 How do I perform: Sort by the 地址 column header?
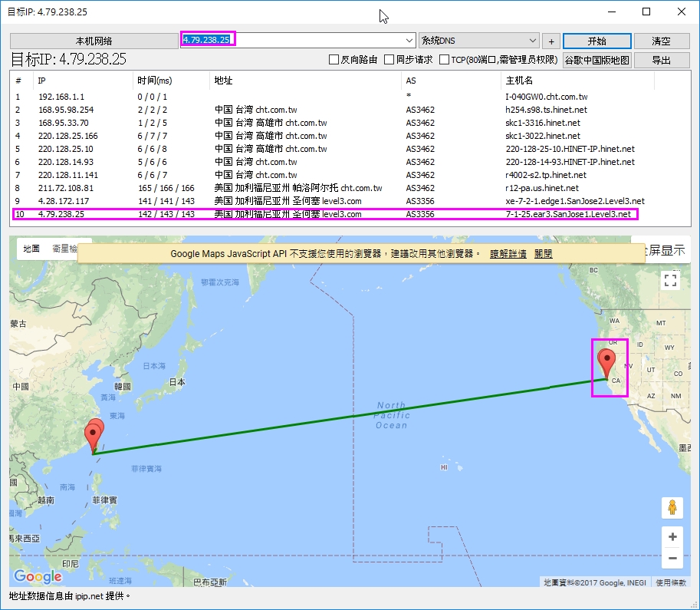point(305,81)
